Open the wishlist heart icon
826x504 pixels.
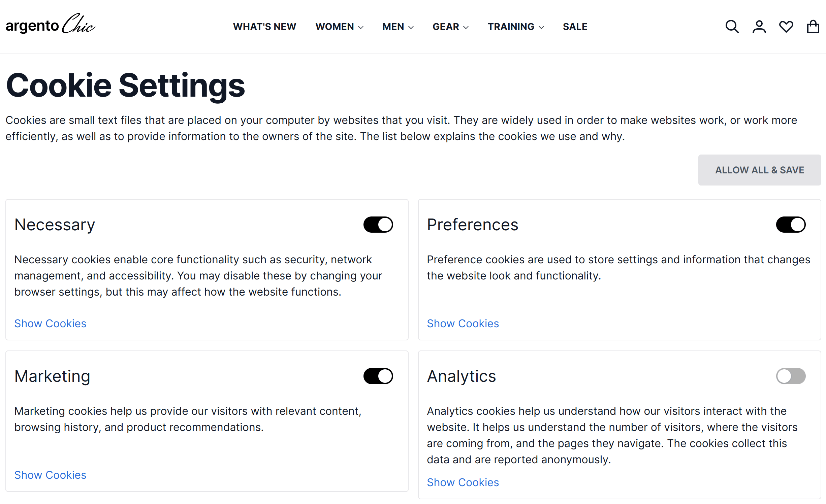tap(786, 27)
